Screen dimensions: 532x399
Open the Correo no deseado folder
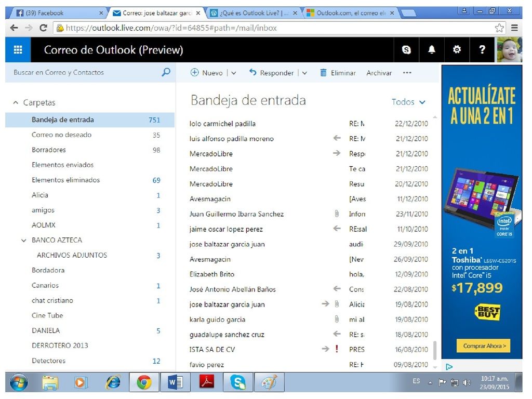pos(90,135)
